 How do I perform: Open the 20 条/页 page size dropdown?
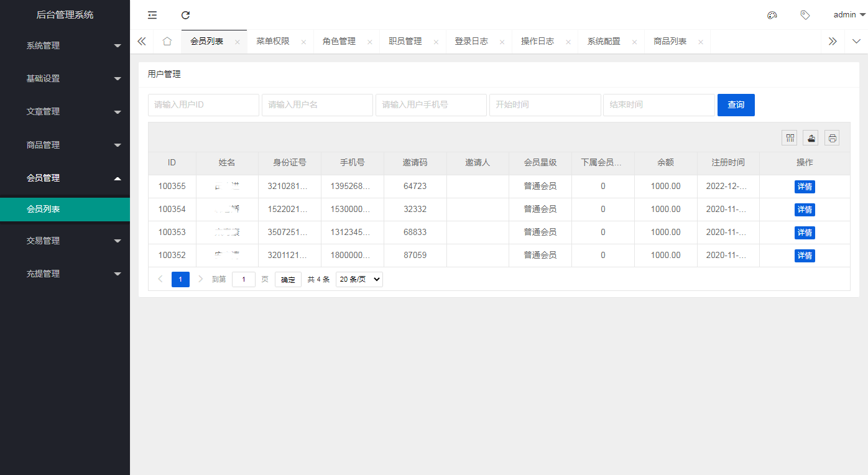click(359, 280)
